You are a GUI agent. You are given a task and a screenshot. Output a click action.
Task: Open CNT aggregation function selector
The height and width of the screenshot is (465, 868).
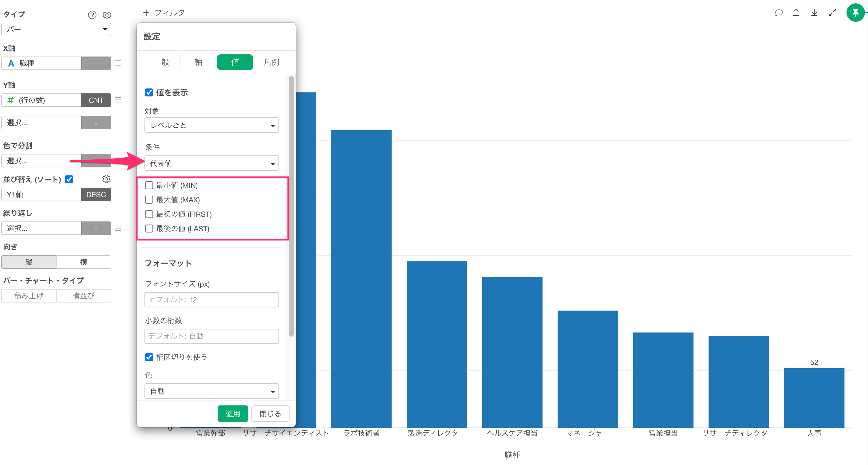click(x=96, y=100)
